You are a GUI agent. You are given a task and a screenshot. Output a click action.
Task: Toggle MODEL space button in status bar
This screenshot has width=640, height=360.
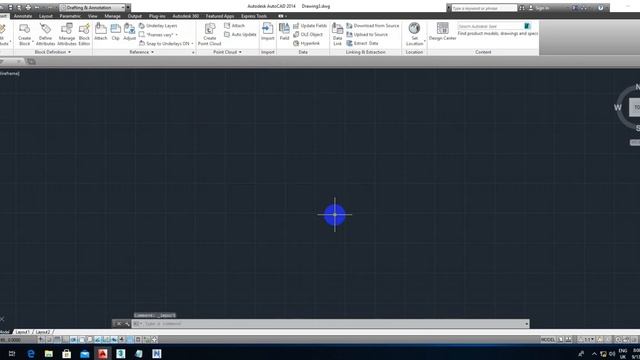(x=548, y=340)
